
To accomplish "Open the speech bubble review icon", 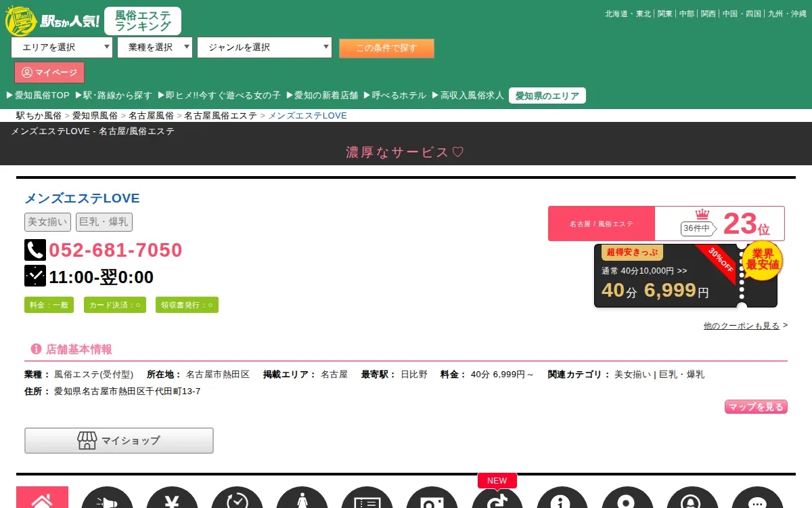I will pyautogui.click(x=757, y=498).
